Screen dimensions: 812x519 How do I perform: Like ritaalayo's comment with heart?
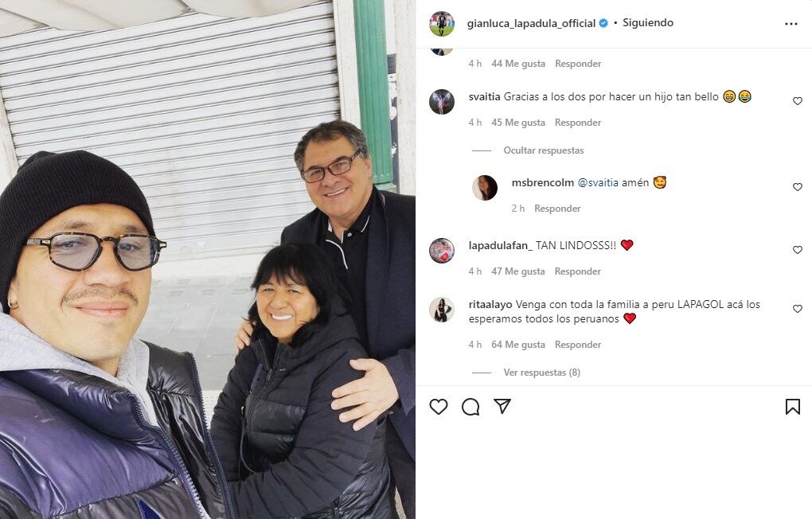[x=798, y=309]
